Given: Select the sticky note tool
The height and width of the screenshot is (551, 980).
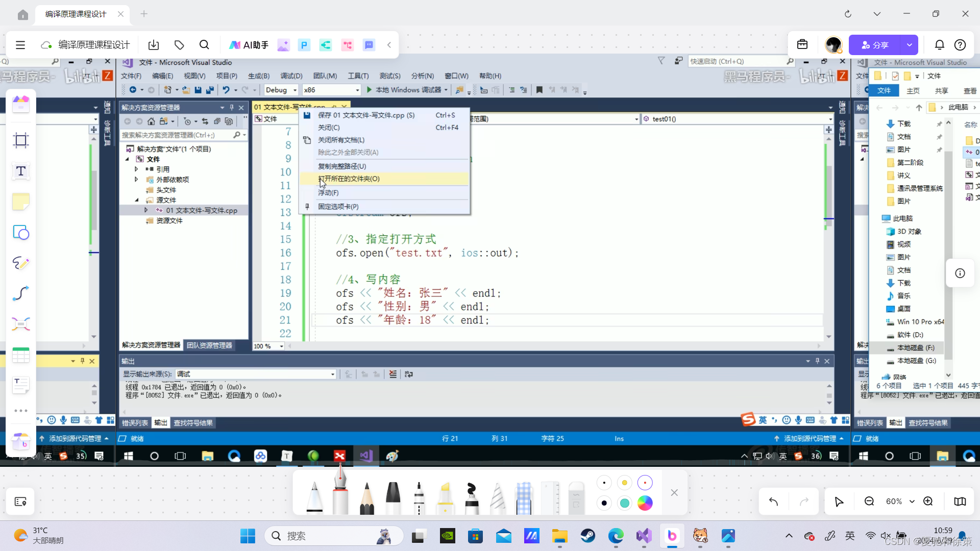Looking at the screenshot, I should click(x=21, y=202).
